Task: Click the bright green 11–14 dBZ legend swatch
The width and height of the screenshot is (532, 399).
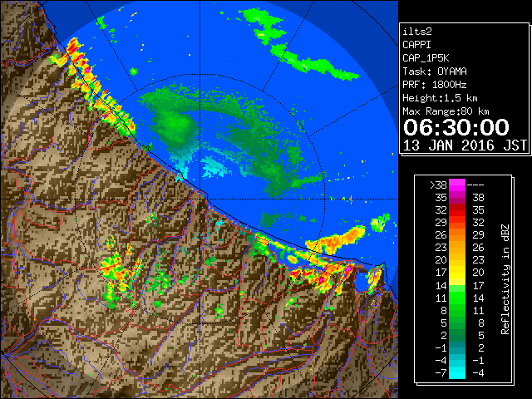Action: pyautogui.click(x=457, y=298)
